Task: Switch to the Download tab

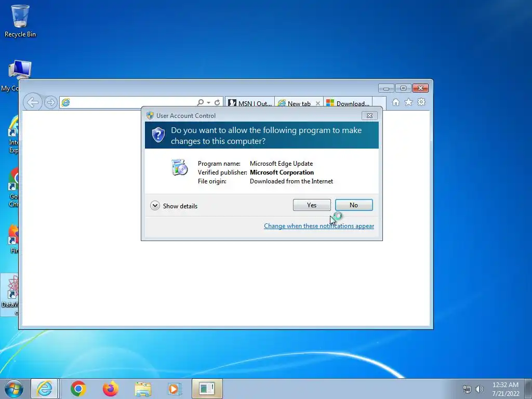Action: [348, 103]
